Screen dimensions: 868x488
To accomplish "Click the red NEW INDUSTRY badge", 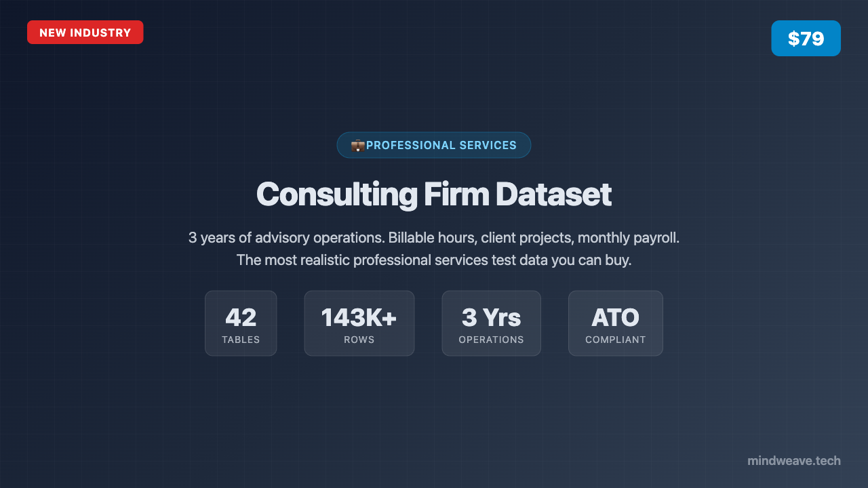I will point(85,33).
